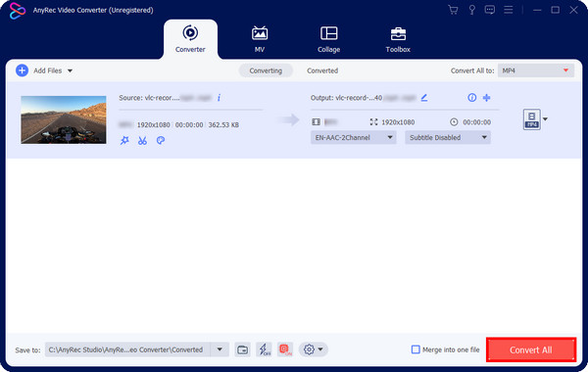Click the AnyRec logo icon
This screenshot has width=588, height=372.
click(x=18, y=11)
